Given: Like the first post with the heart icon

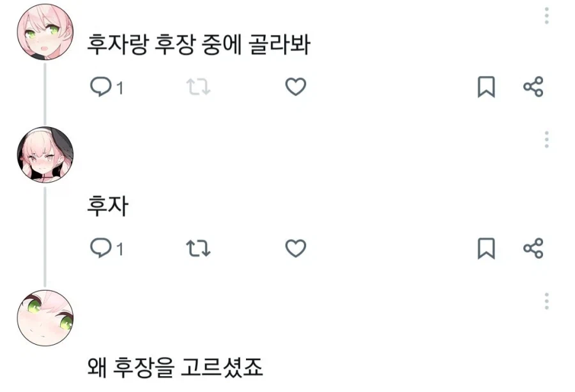Looking at the screenshot, I should click(296, 87).
